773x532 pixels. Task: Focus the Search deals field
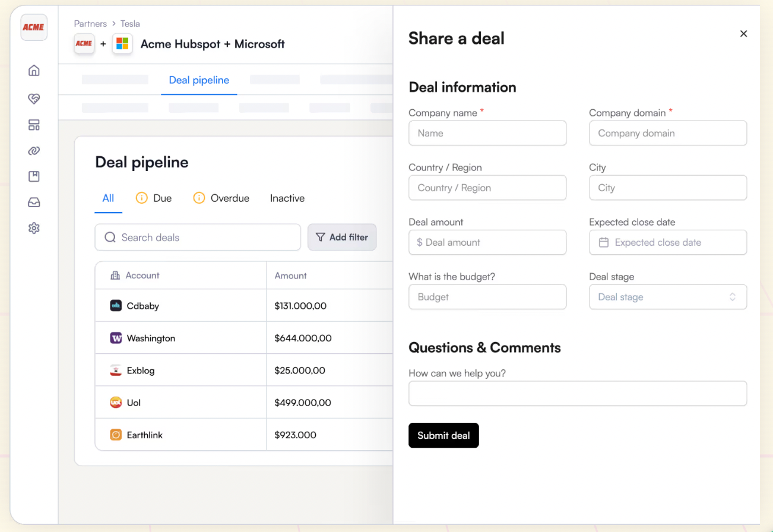[198, 237]
